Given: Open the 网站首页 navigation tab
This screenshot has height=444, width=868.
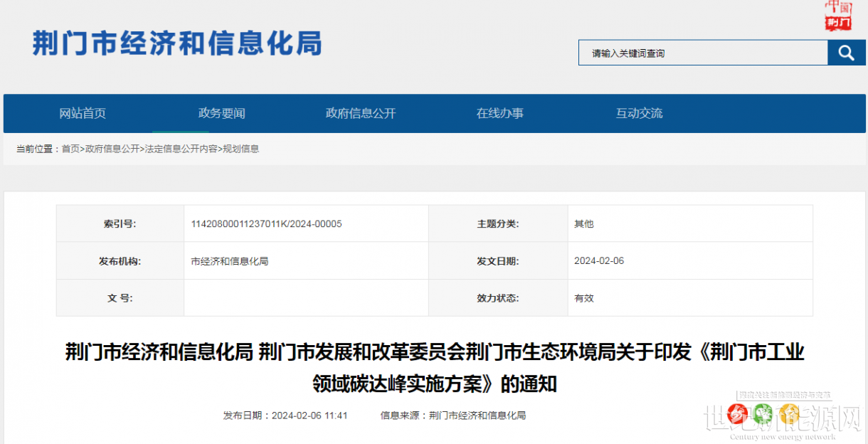Looking at the screenshot, I should [83, 113].
